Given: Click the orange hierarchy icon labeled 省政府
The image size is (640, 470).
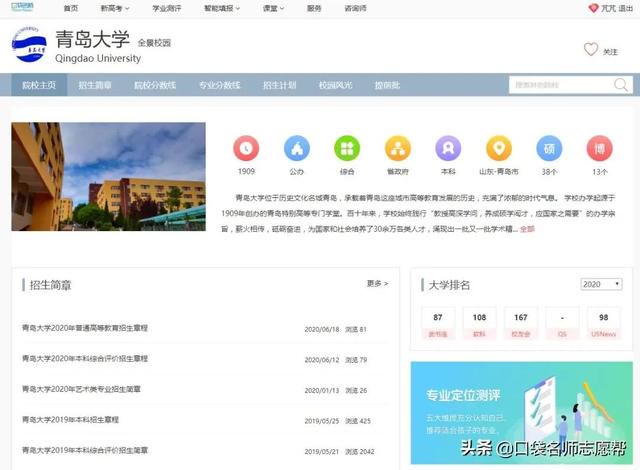Looking at the screenshot, I should tap(398, 148).
